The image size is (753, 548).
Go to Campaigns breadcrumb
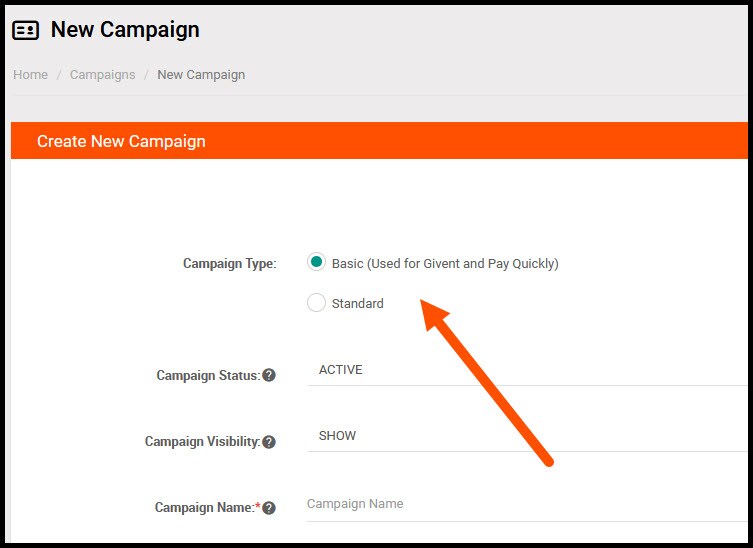click(102, 75)
